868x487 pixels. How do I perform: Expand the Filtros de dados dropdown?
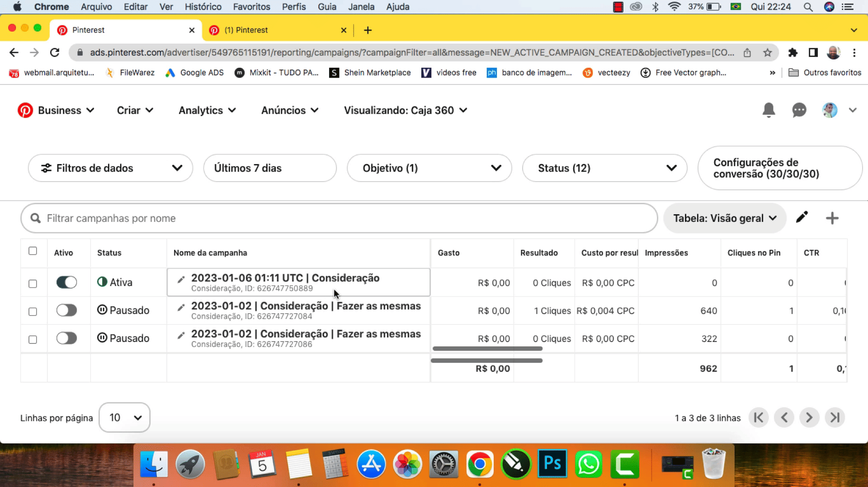tap(110, 168)
